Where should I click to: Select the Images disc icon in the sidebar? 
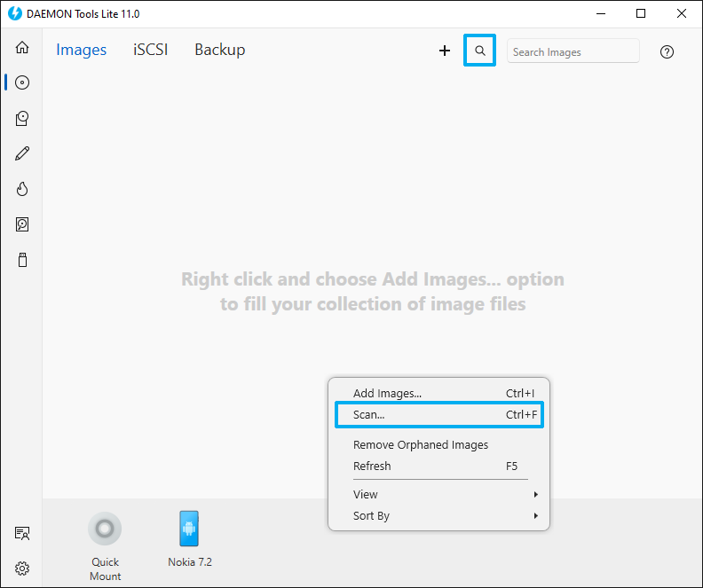(22, 82)
